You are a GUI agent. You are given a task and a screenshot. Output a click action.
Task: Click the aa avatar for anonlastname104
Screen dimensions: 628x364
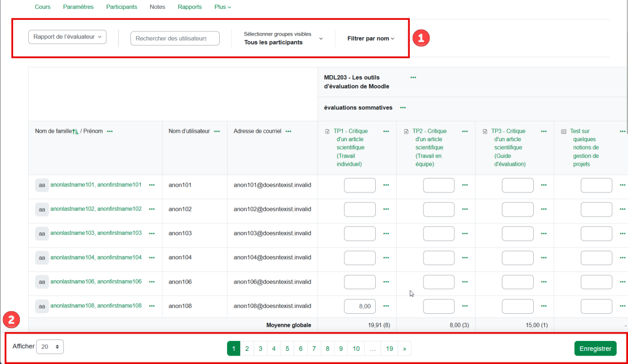click(42, 257)
